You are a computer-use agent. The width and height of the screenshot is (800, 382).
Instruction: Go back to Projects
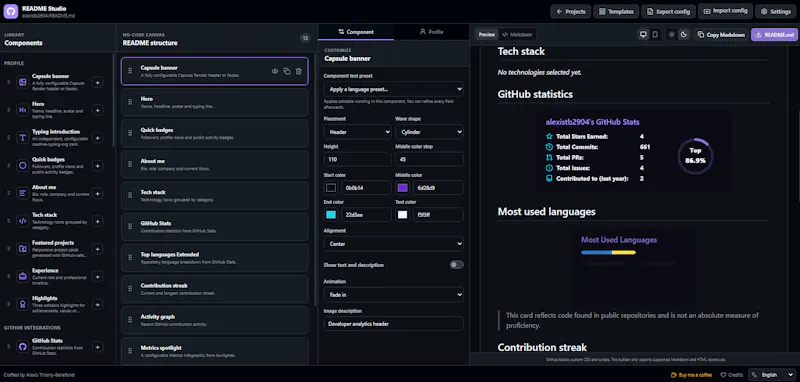570,11
